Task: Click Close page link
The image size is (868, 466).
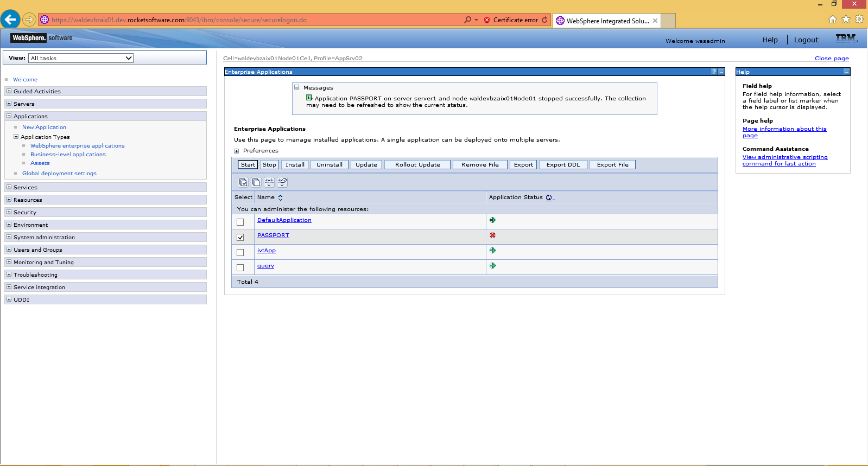Action: (x=832, y=59)
